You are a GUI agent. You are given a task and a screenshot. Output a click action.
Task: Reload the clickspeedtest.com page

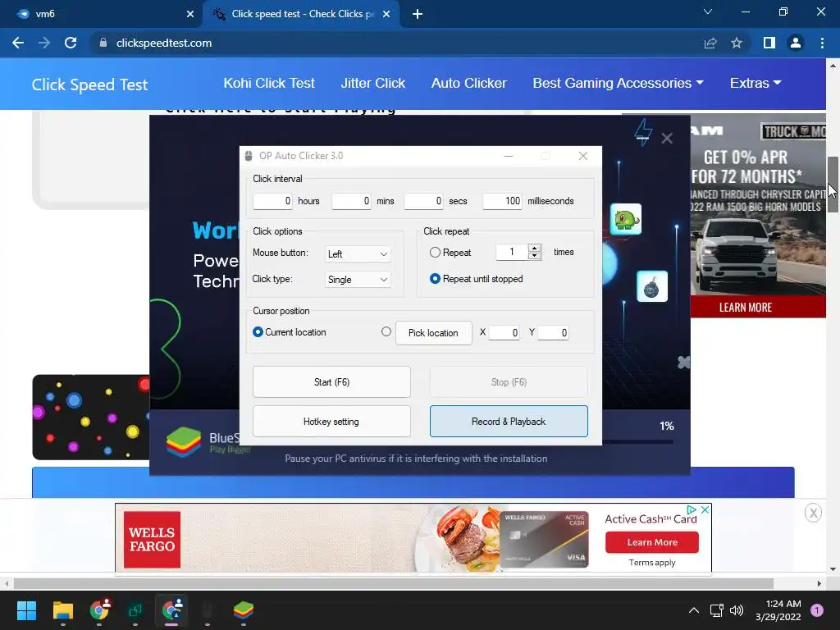71,43
